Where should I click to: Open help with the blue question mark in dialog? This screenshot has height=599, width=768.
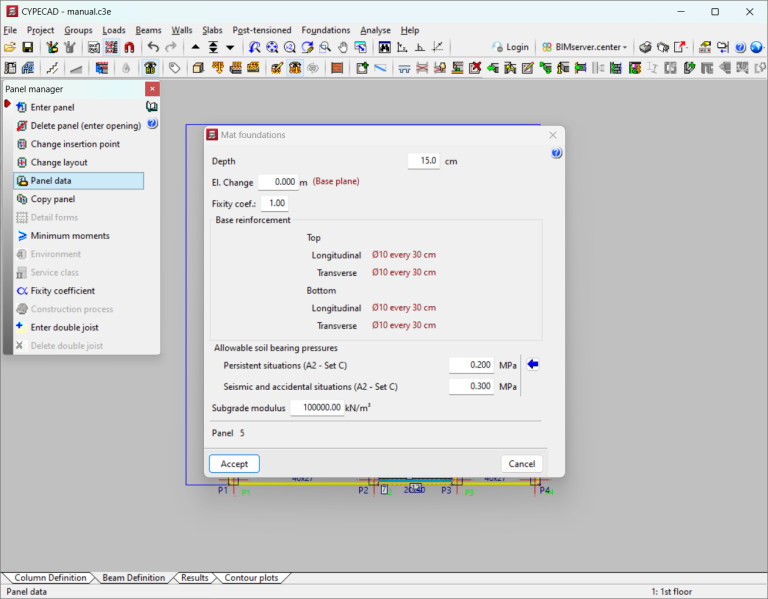click(x=556, y=153)
